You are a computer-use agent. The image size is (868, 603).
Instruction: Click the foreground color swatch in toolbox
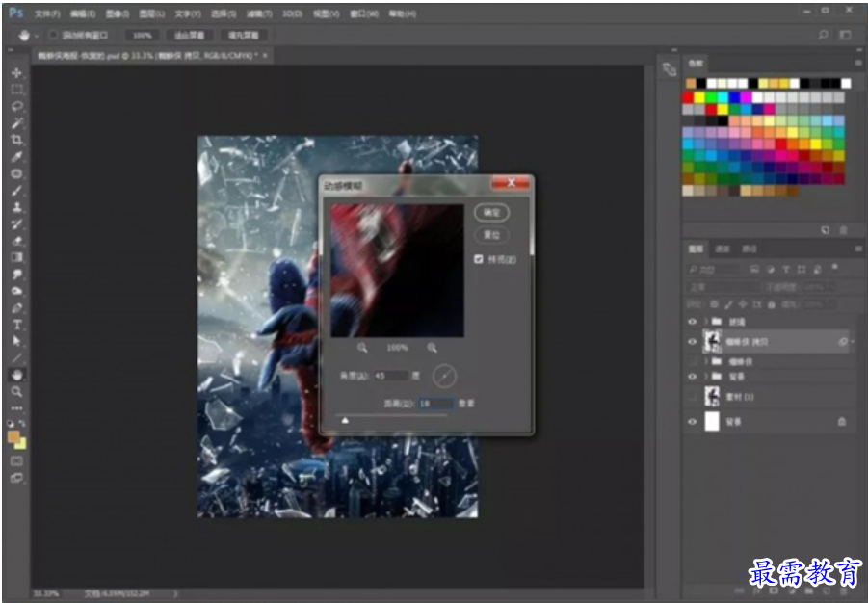[x=13, y=437]
